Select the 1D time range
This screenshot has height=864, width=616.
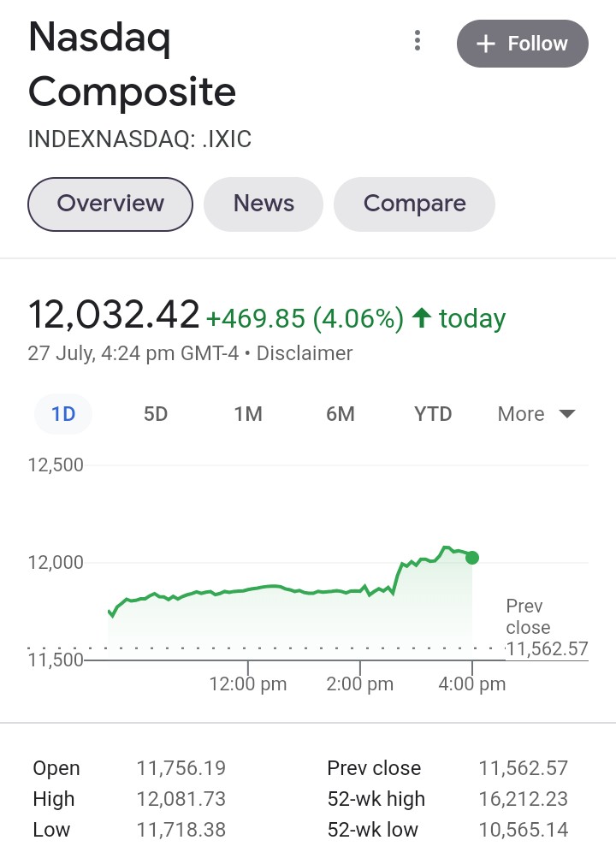pos(63,414)
